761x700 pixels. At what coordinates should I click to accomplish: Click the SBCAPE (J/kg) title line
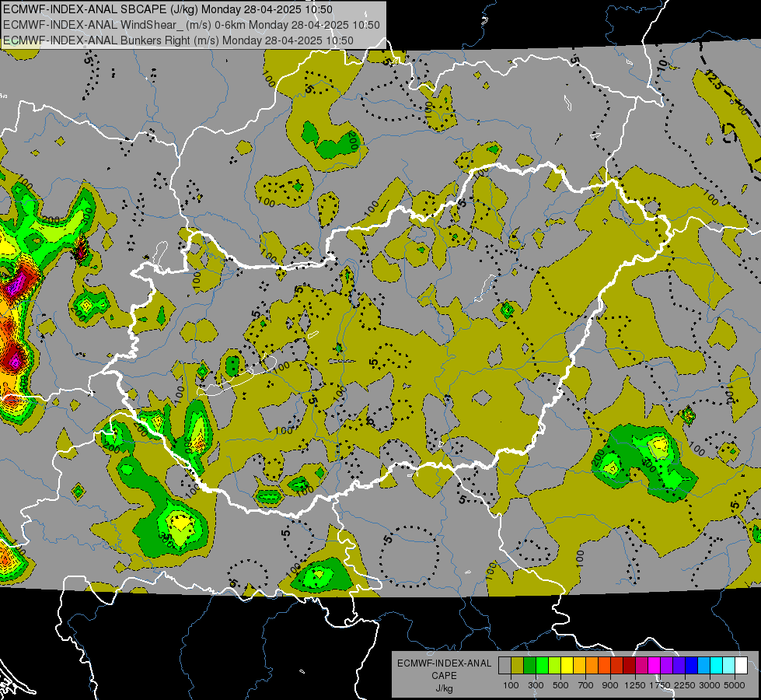[x=168, y=9]
